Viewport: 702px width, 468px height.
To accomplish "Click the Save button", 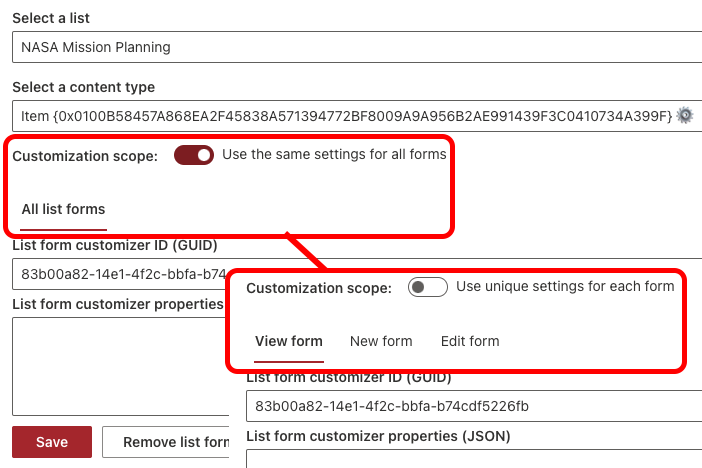I will pos(52,442).
